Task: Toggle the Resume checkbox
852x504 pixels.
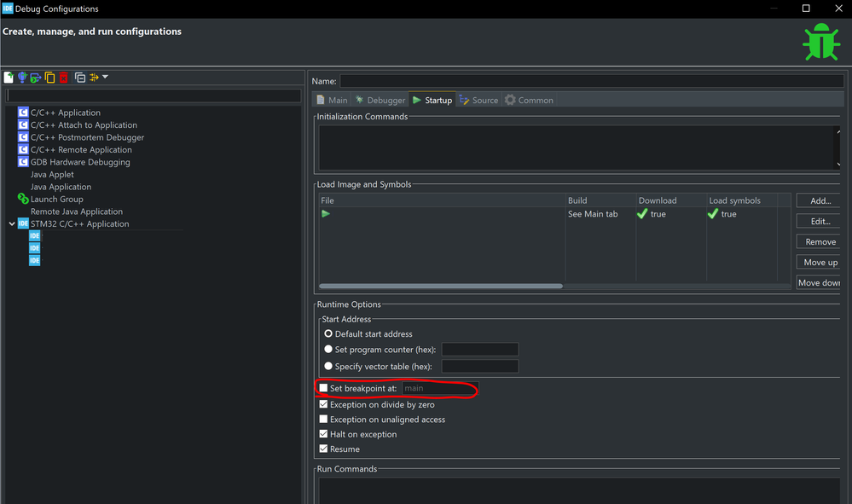Action: tap(324, 449)
